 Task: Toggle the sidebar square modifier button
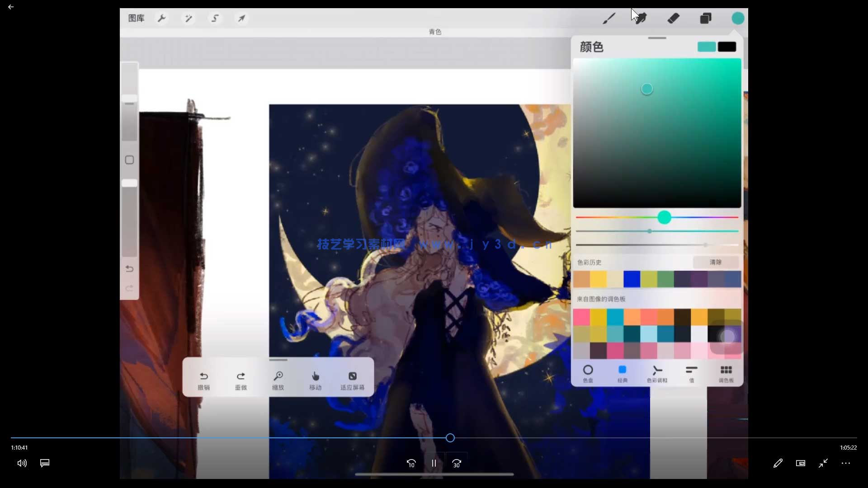(129, 160)
